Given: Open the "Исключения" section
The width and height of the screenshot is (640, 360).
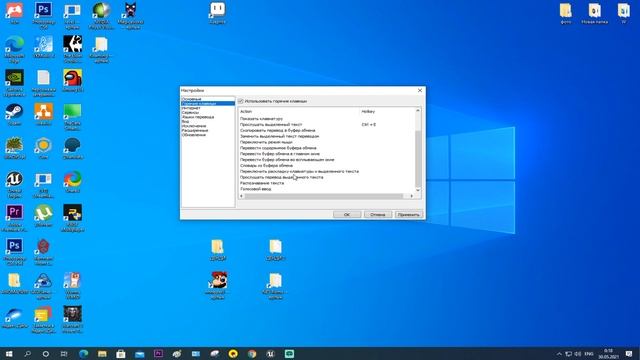Looking at the screenshot, I should click(x=194, y=126).
